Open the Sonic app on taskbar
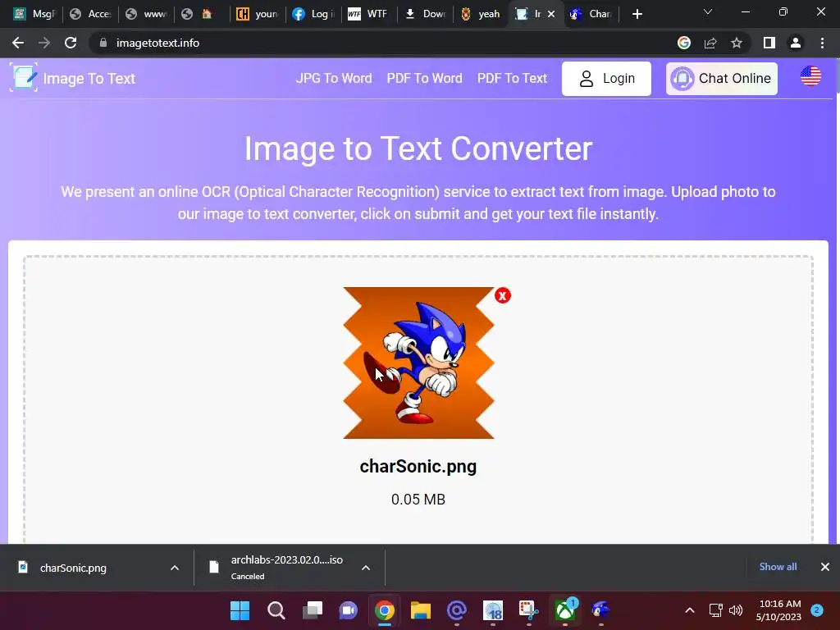 point(601,610)
